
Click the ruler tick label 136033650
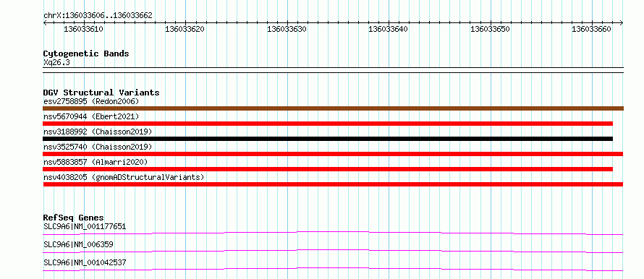pyautogui.click(x=490, y=30)
